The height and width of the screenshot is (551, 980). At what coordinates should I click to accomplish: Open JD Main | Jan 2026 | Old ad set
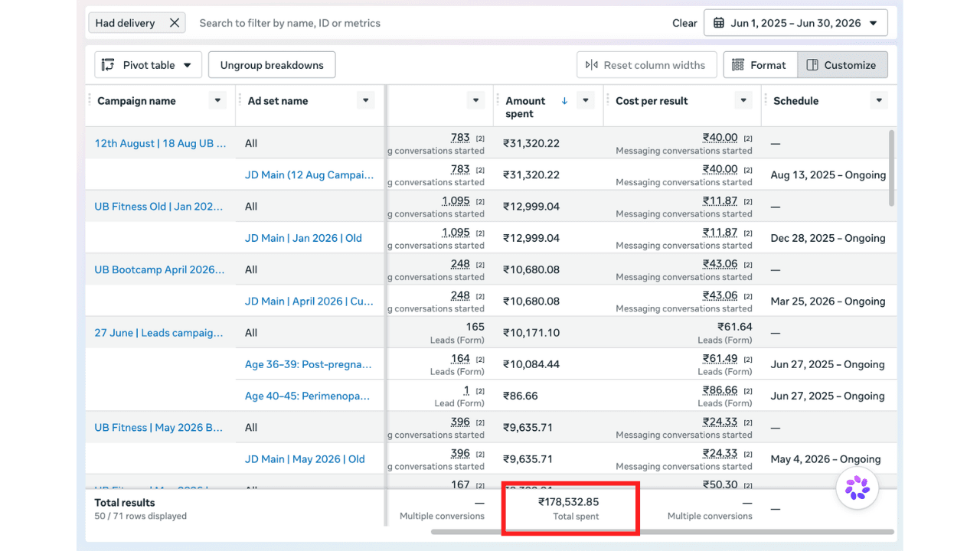coord(303,238)
